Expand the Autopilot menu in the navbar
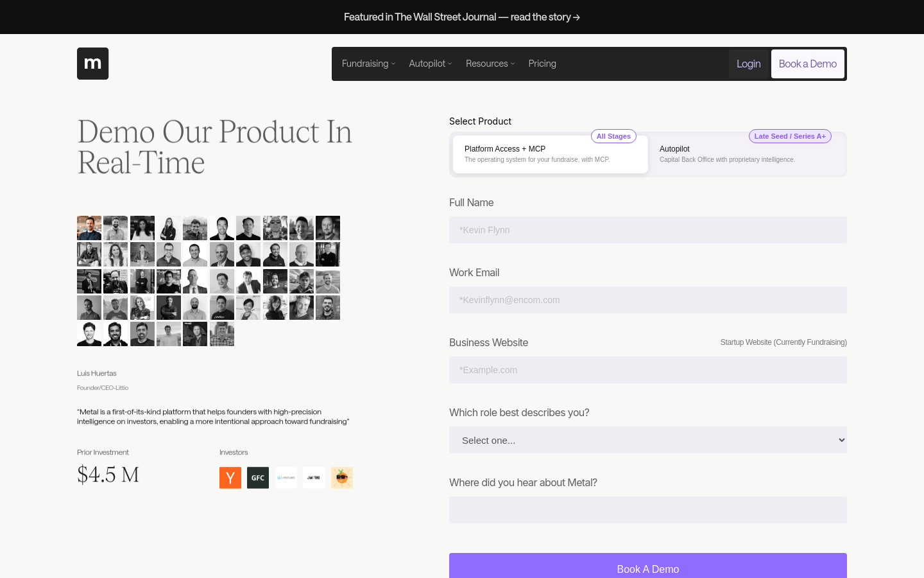Viewport: 924px width, 578px height. [431, 64]
